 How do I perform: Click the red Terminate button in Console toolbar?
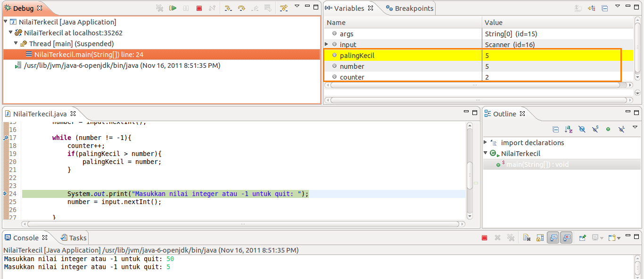484,238
